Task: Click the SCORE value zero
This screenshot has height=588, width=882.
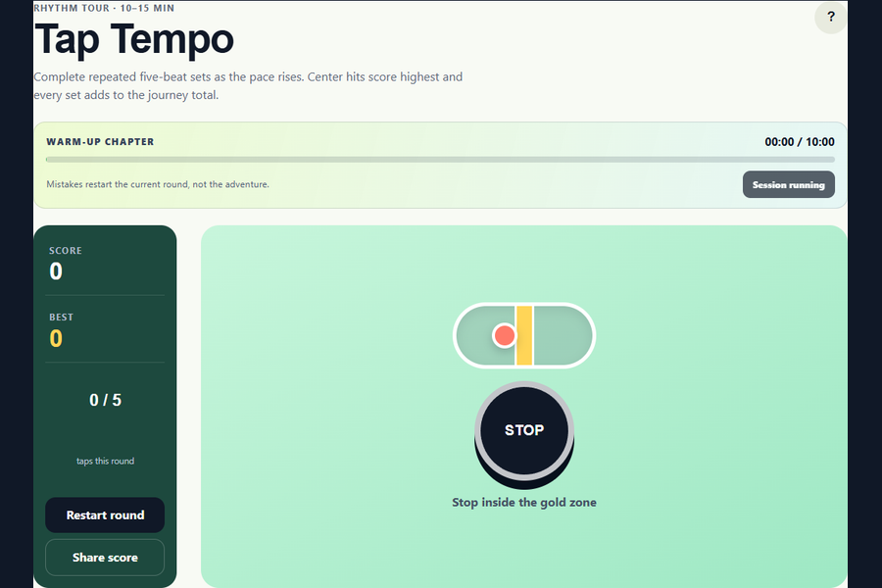Action: tap(56, 271)
